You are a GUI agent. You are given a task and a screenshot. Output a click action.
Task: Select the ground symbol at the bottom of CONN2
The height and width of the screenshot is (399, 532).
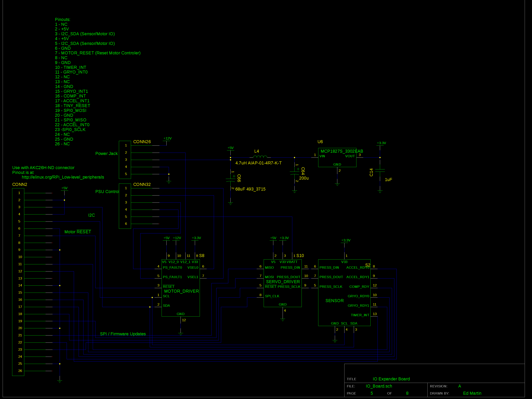click(60, 381)
